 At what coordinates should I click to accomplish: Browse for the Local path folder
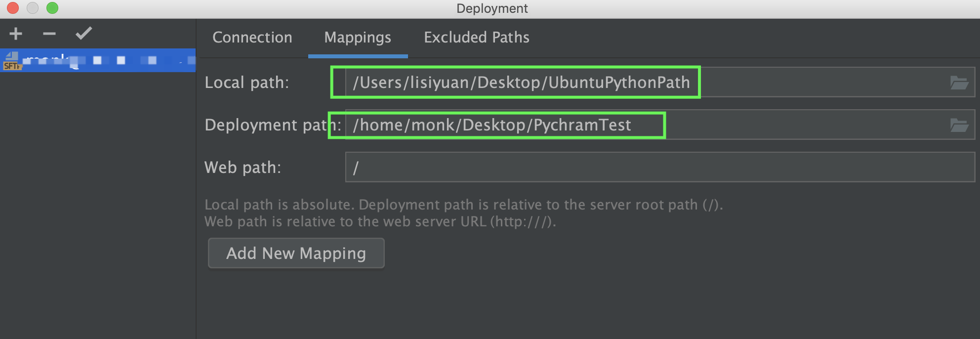(x=959, y=83)
